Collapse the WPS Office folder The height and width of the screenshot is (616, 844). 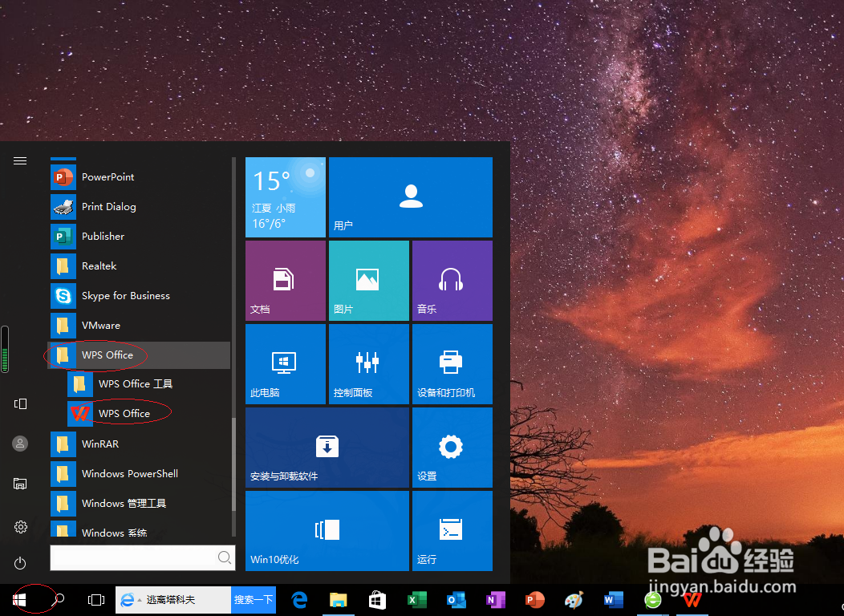140,355
